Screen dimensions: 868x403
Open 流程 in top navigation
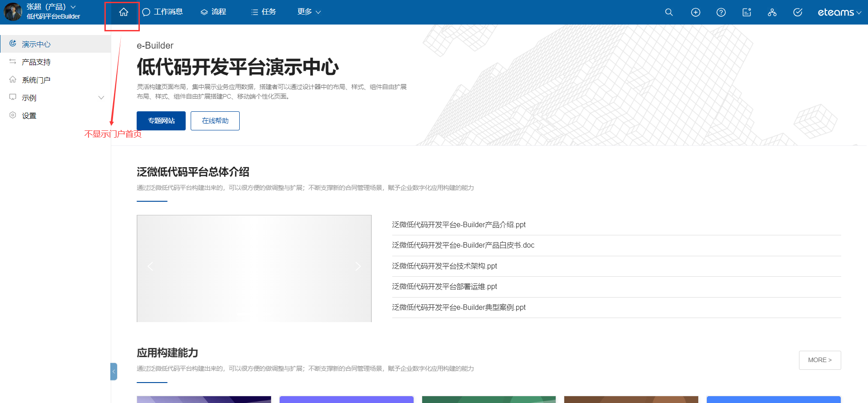[x=213, y=12]
